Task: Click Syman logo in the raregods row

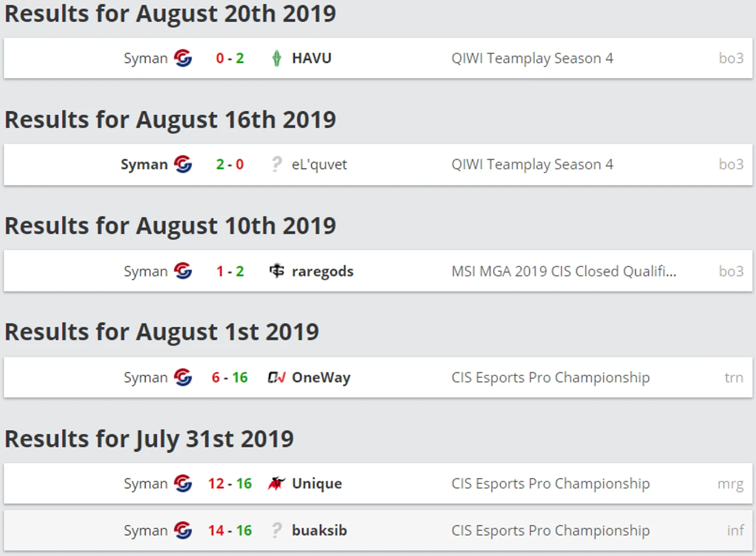Action: click(183, 271)
